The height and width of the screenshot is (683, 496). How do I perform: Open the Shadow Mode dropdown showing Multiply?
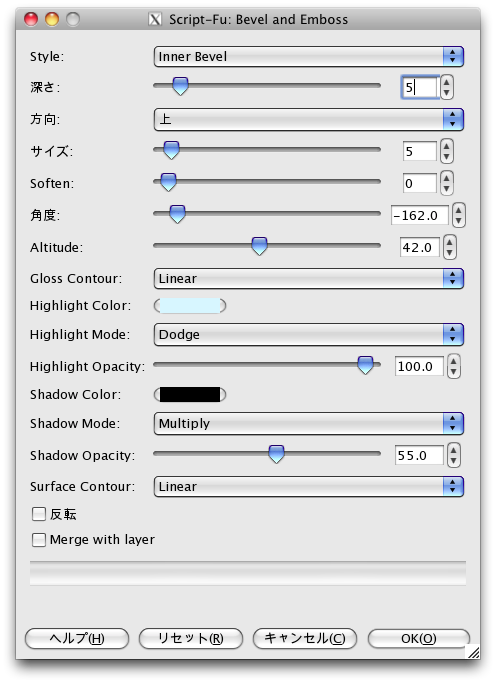pos(309,423)
